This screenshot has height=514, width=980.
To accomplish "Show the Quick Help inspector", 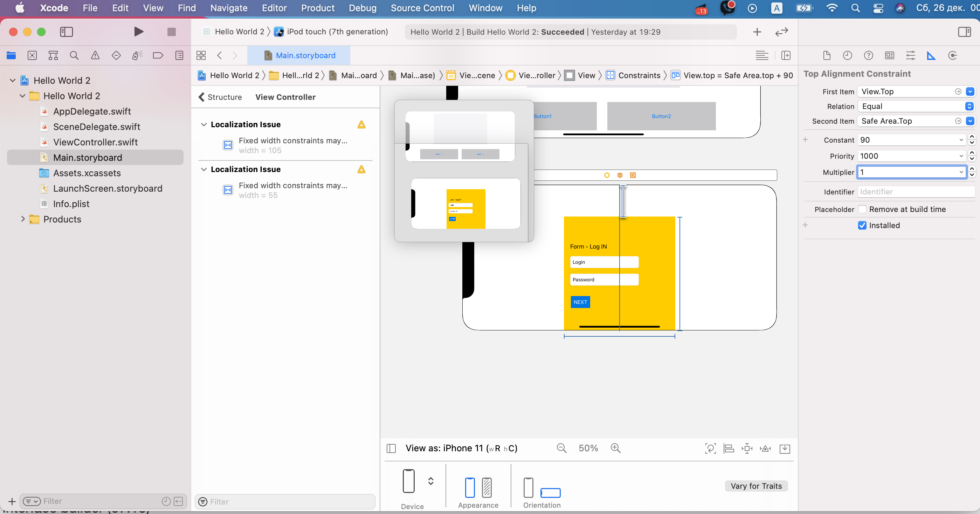I will pyautogui.click(x=869, y=56).
